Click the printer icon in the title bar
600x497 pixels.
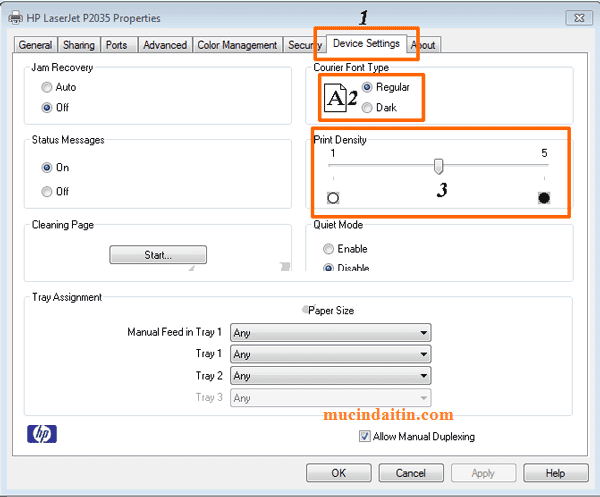[x=15, y=18]
